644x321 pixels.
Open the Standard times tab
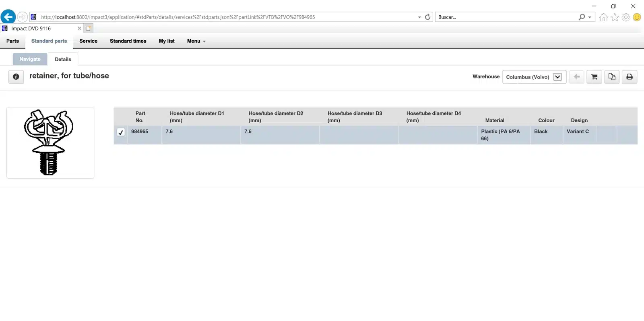click(x=128, y=41)
